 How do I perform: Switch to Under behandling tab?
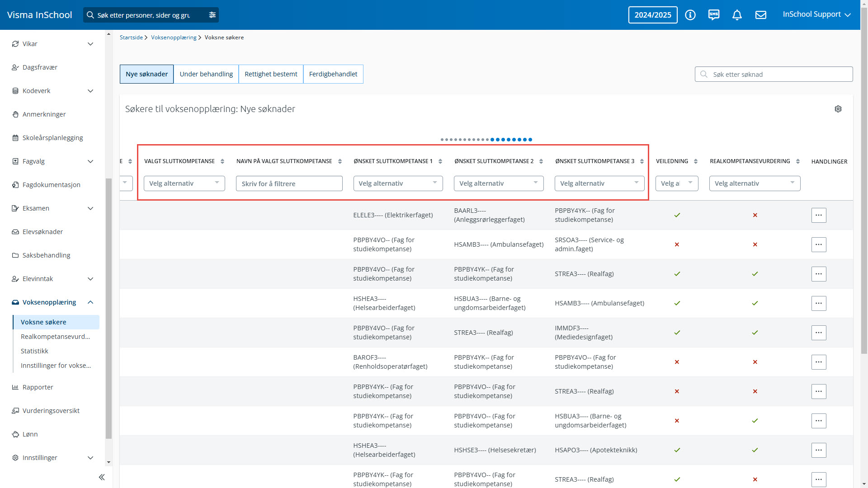206,74
